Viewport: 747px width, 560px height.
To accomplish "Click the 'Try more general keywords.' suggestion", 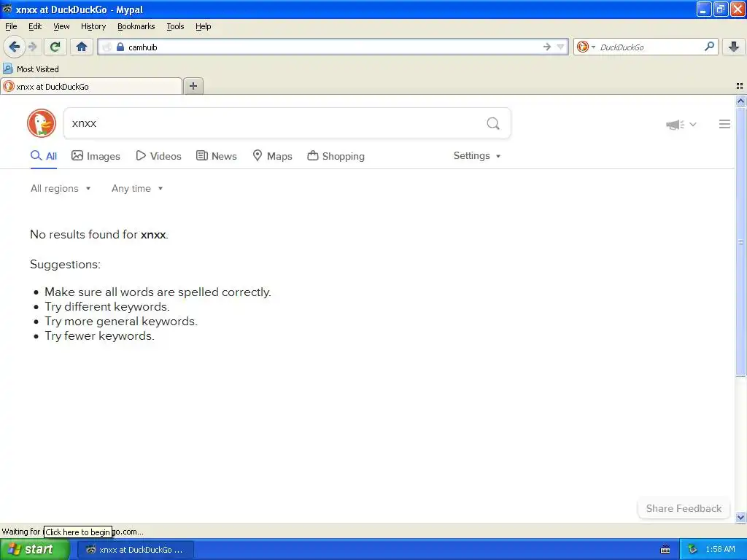I will pyautogui.click(x=121, y=322).
